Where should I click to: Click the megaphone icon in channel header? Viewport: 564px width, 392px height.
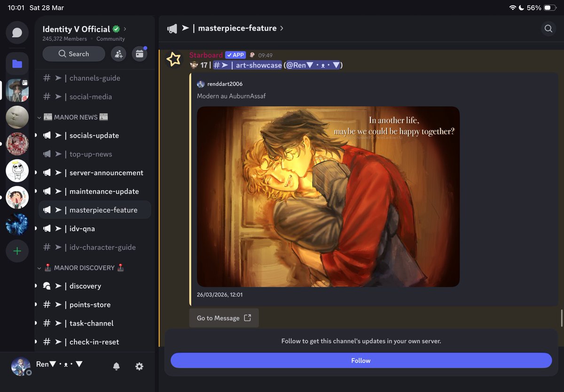172,29
